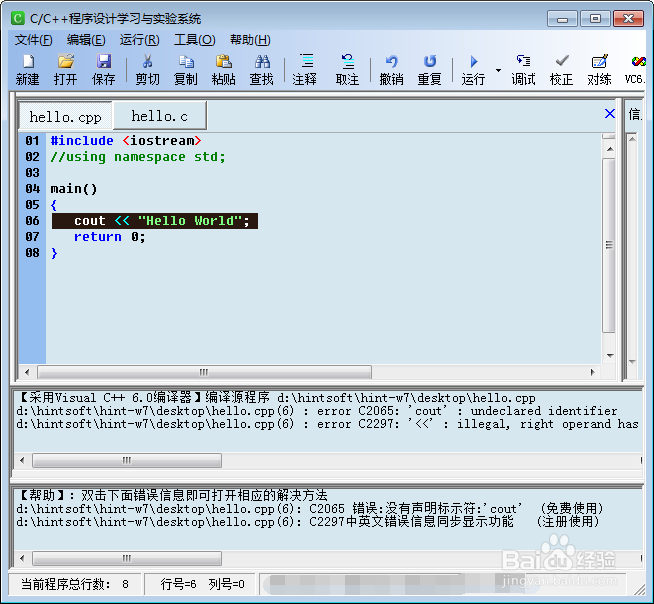Viewport: 654px width, 604px height.
Task: Open the 编辑(E) menu
Action: pos(86,40)
